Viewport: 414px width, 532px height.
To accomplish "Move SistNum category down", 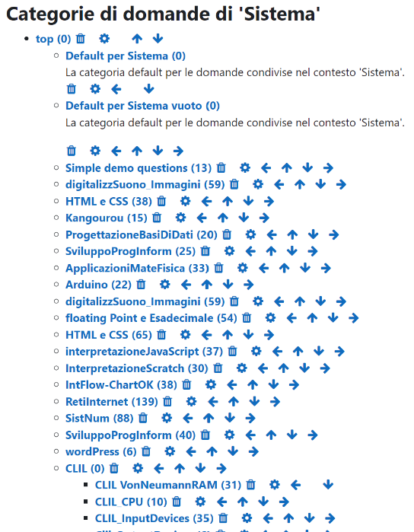I will [x=230, y=418].
